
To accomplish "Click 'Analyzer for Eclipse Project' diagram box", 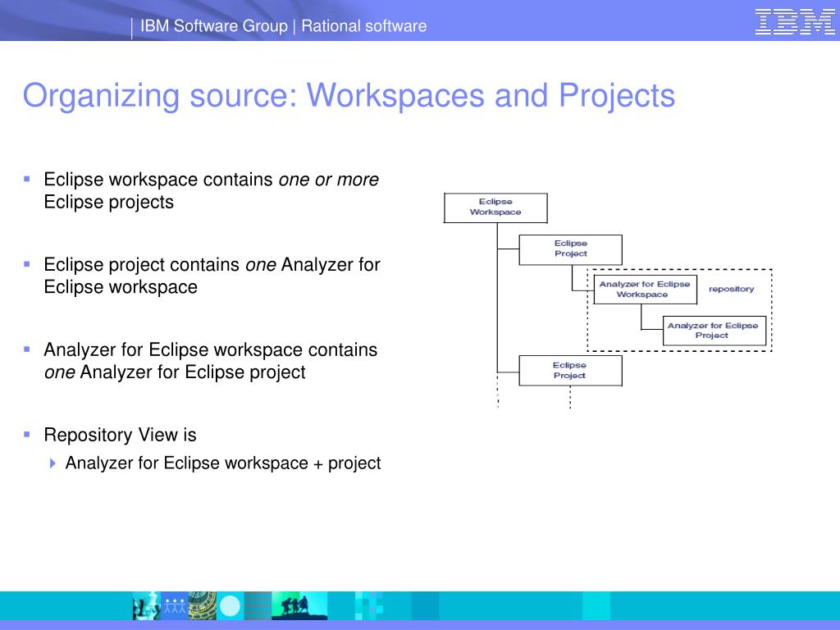I will (x=714, y=331).
